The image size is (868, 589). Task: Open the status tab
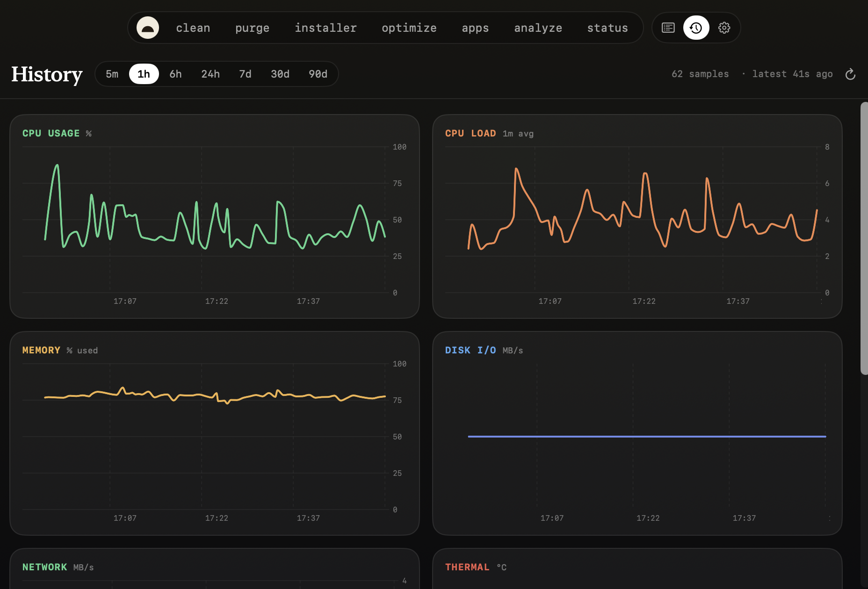(608, 28)
